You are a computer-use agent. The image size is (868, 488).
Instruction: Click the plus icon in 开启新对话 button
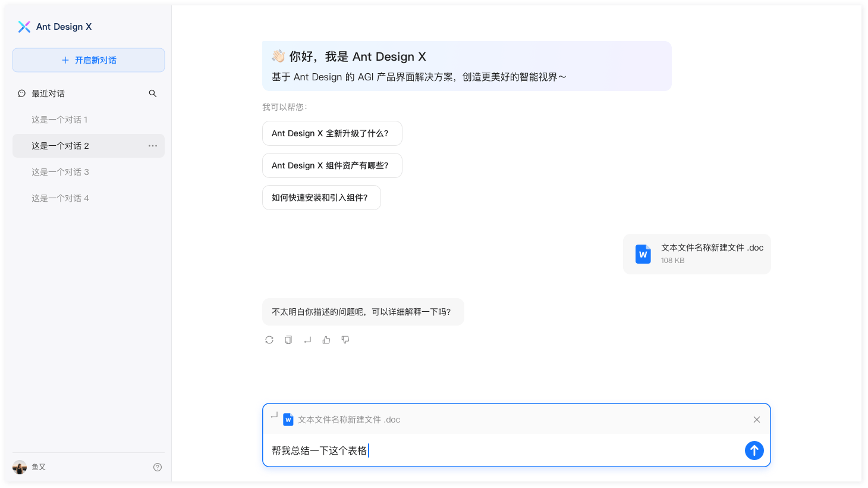[65, 60]
